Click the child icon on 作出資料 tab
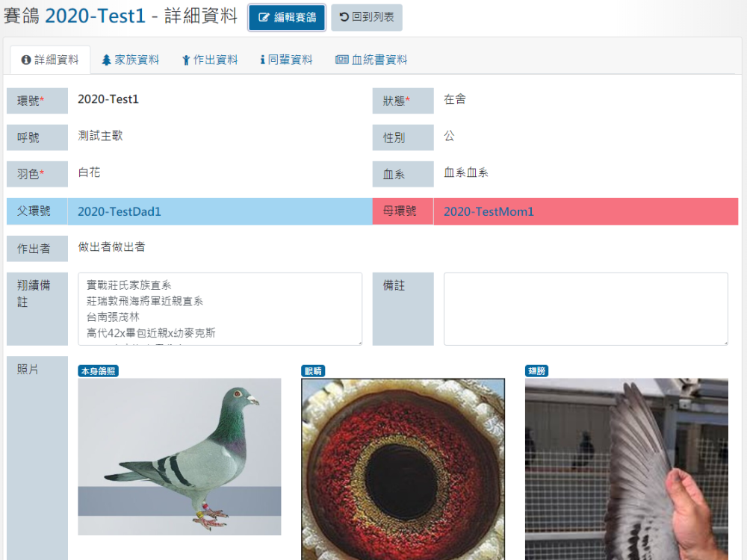Viewport: 747px width, 560px height. pos(186,60)
